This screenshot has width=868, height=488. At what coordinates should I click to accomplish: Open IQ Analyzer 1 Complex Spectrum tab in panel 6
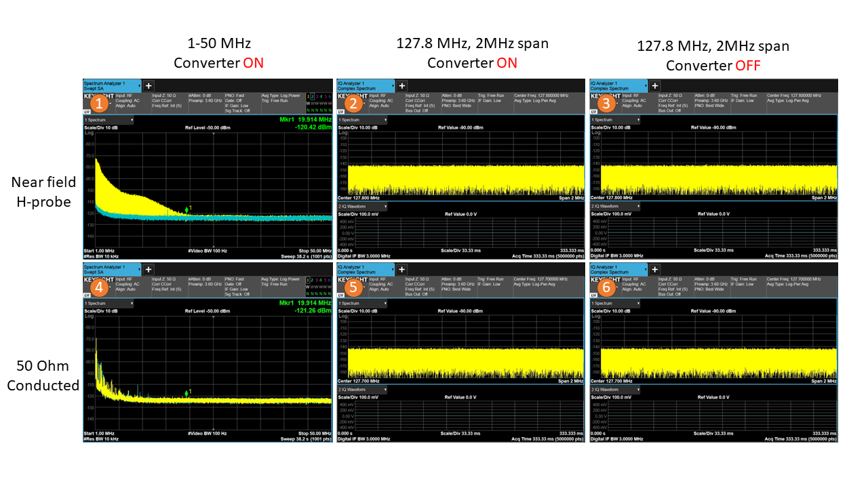coord(618,269)
